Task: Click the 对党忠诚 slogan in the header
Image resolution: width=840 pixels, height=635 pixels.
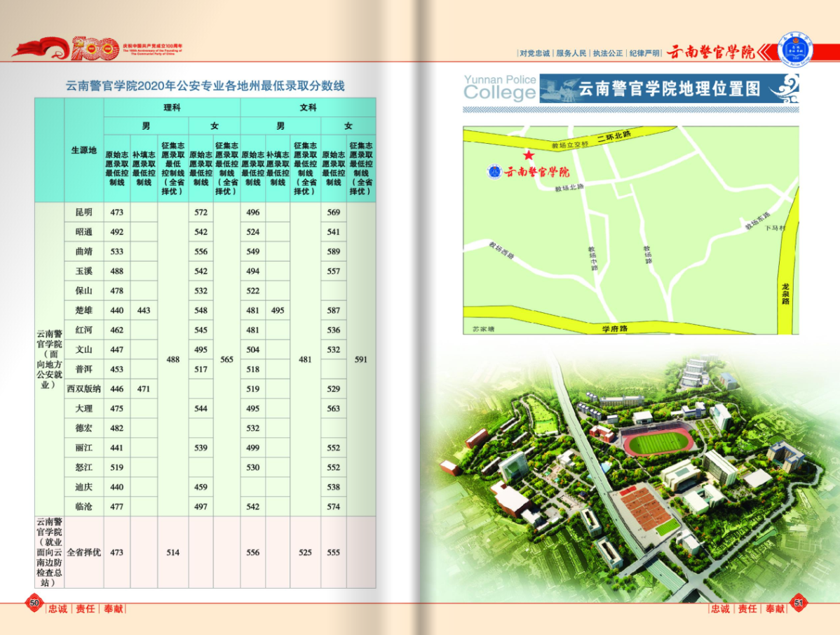Action: coord(535,53)
